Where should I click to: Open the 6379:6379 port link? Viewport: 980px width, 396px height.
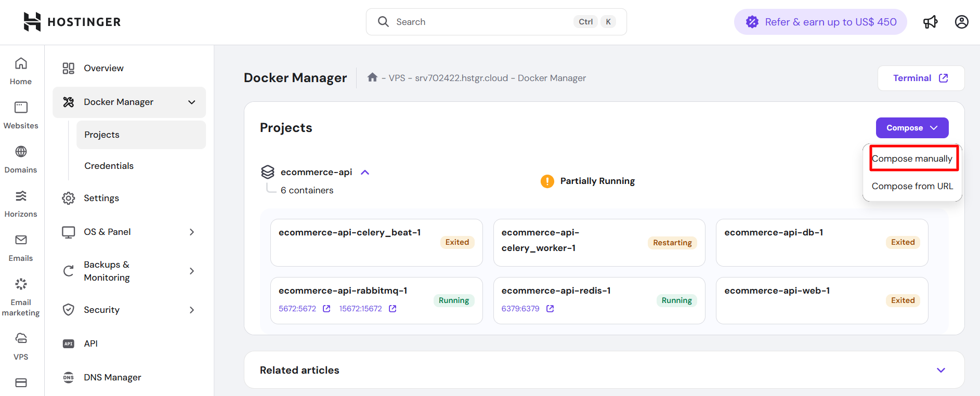click(520, 309)
